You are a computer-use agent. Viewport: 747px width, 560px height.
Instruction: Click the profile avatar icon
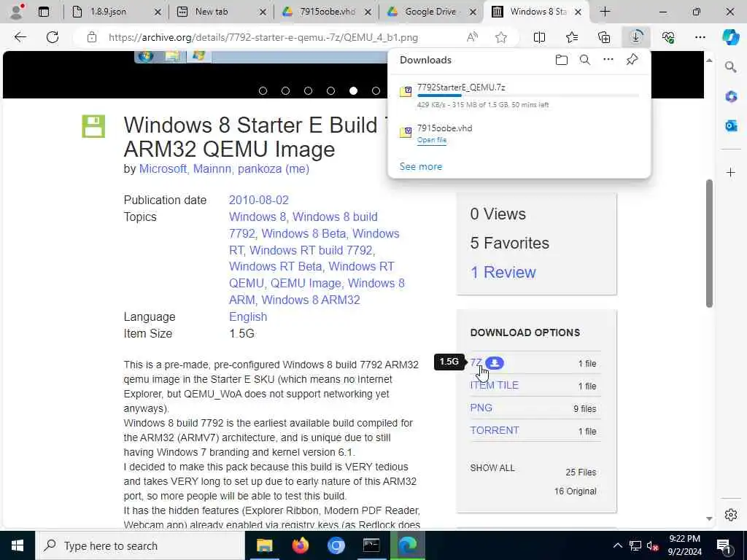pyautogui.click(x=16, y=12)
